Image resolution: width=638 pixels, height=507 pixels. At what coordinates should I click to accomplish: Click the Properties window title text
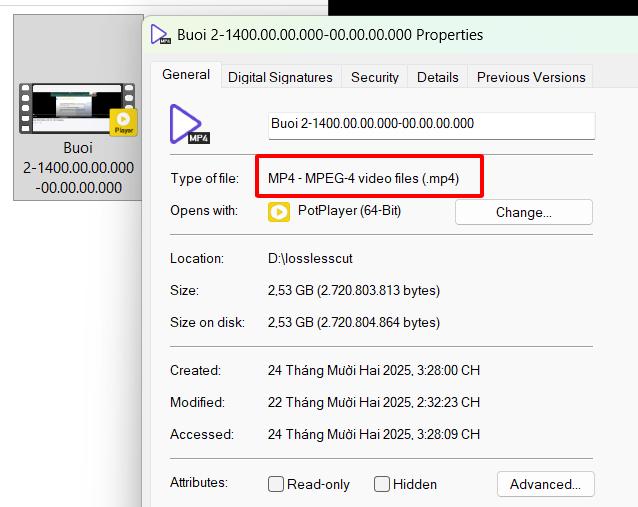pos(330,35)
